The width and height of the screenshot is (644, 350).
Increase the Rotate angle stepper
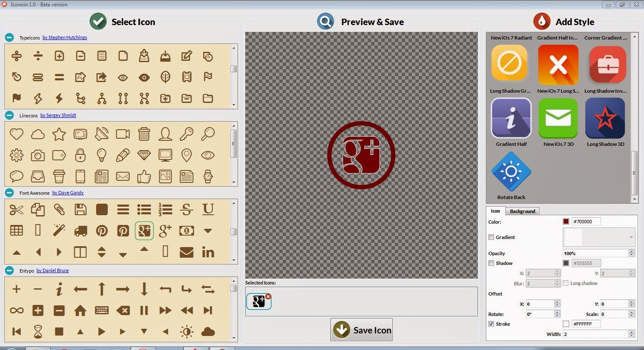(x=557, y=312)
